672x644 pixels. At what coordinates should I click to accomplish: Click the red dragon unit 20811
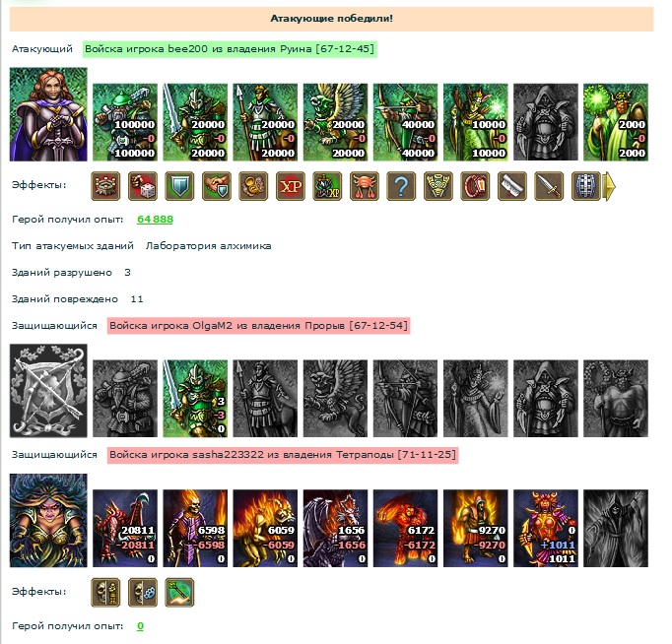pos(125,529)
